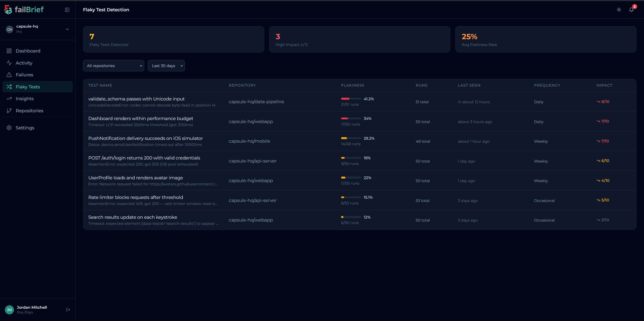
Task: Click the Insights trending-up icon
Action: pyautogui.click(x=9, y=98)
